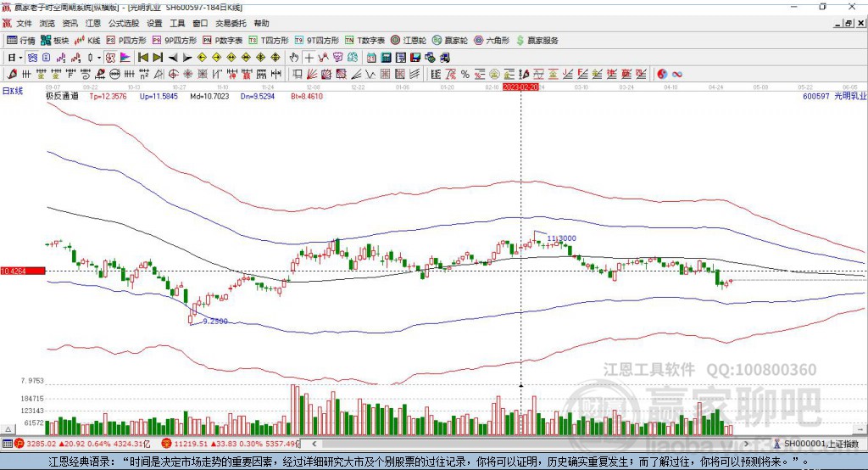
Task: Toggle the pressed red 权 toolbar button
Action: (111, 58)
